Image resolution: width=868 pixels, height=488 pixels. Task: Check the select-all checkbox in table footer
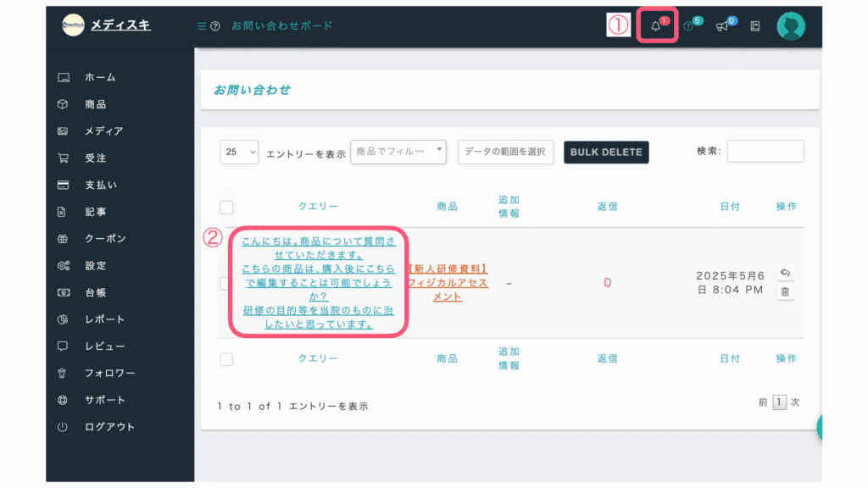(226, 359)
